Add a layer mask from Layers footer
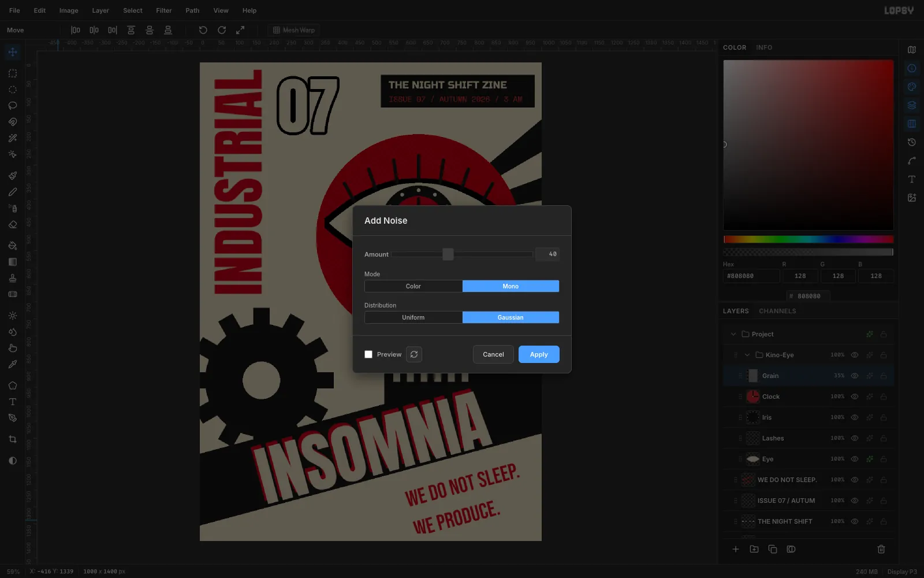 click(791, 549)
